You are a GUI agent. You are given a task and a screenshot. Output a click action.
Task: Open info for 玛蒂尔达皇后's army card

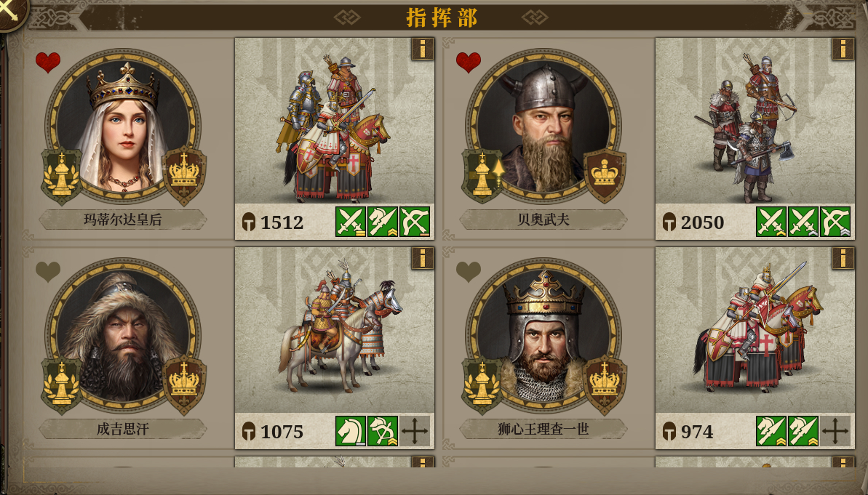(423, 49)
